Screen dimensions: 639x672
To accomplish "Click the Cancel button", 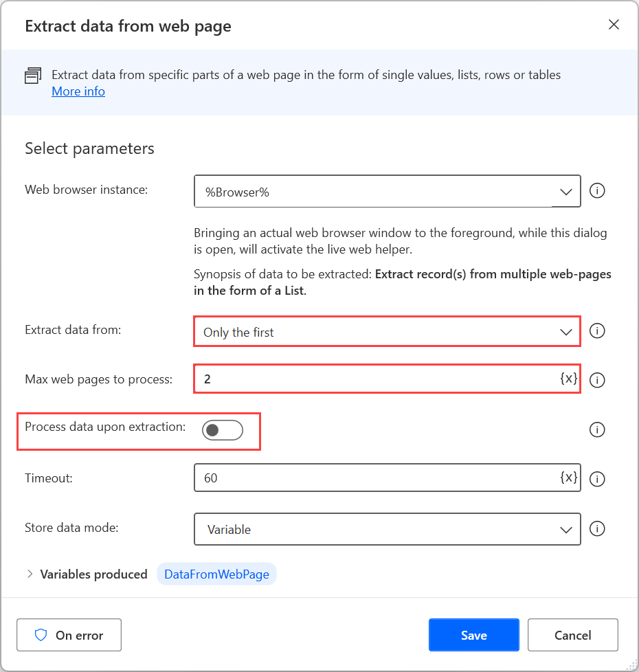I will [x=572, y=635].
